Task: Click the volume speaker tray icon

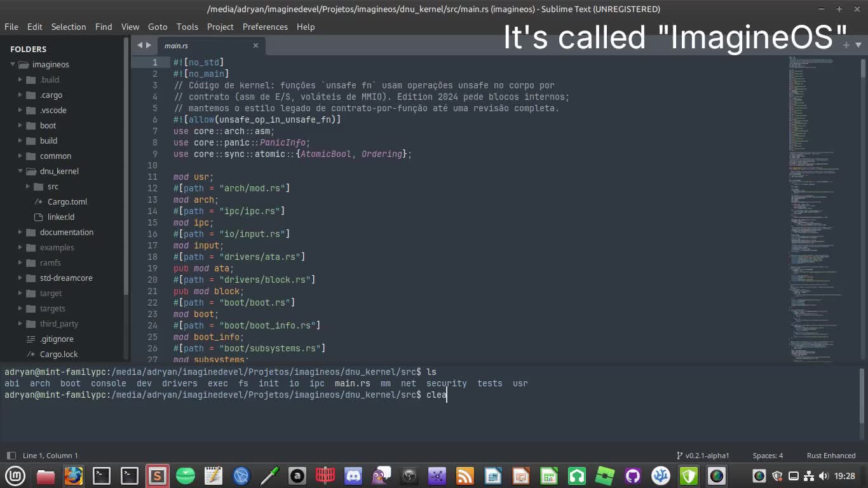Action: (824, 476)
